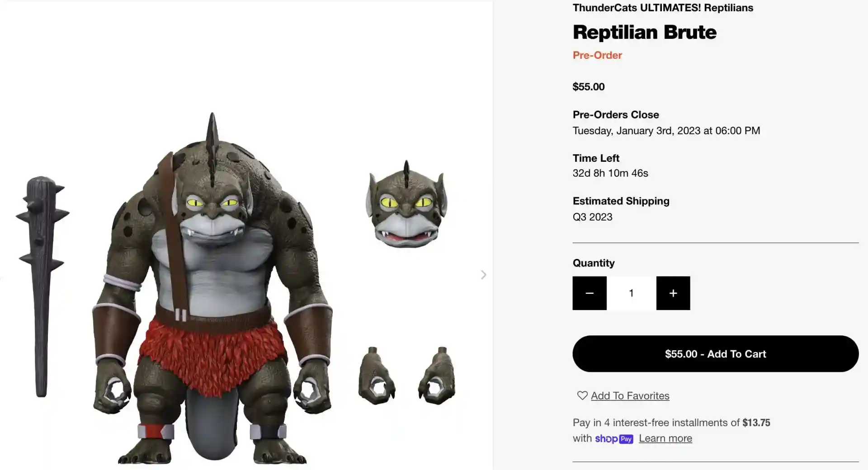The height and width of the screenshot is (470, 868).
Task: Click the next image chevron arrow
Action: coord(483,275)
